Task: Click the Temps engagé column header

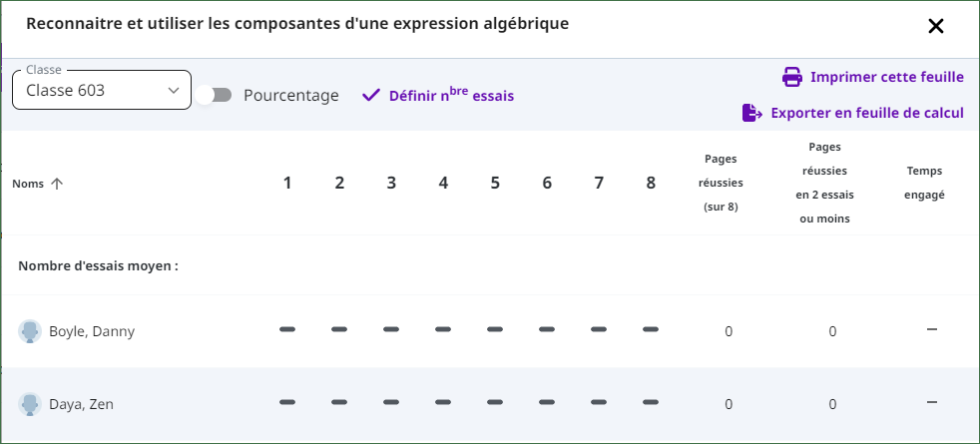Action: click(924, 183)
